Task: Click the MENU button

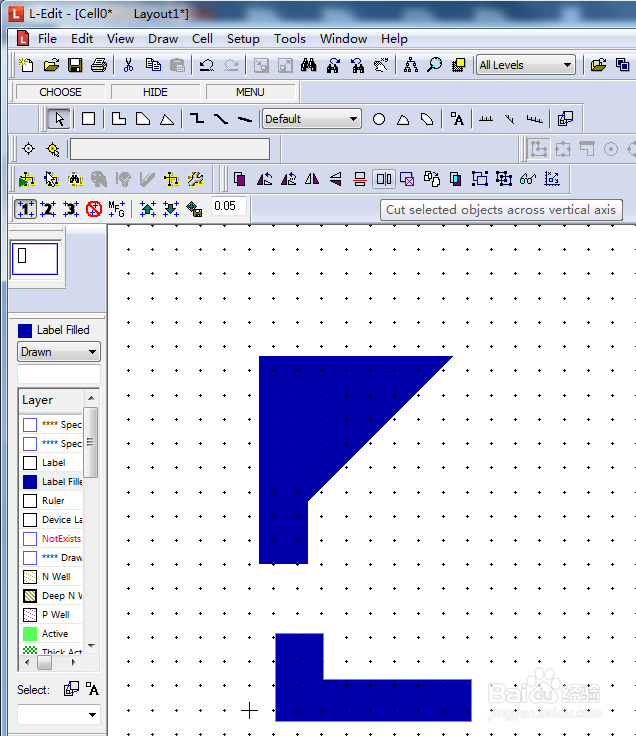Action: [250, 92]
